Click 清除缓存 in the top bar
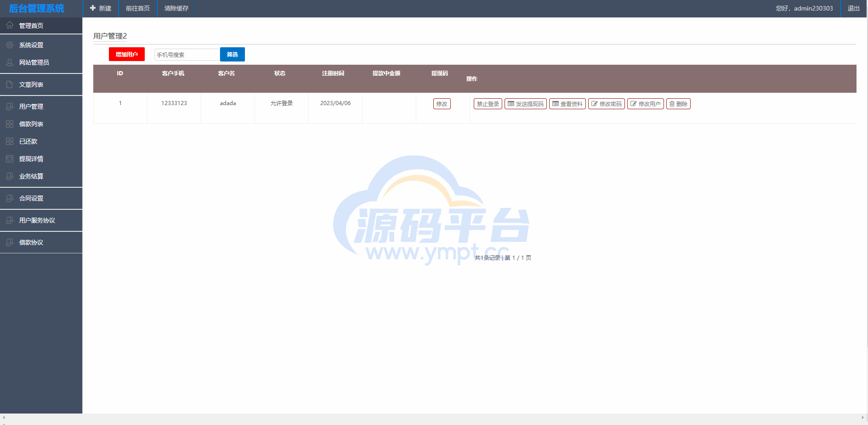This screenshot has height=425, width=868. coord(176,8)
